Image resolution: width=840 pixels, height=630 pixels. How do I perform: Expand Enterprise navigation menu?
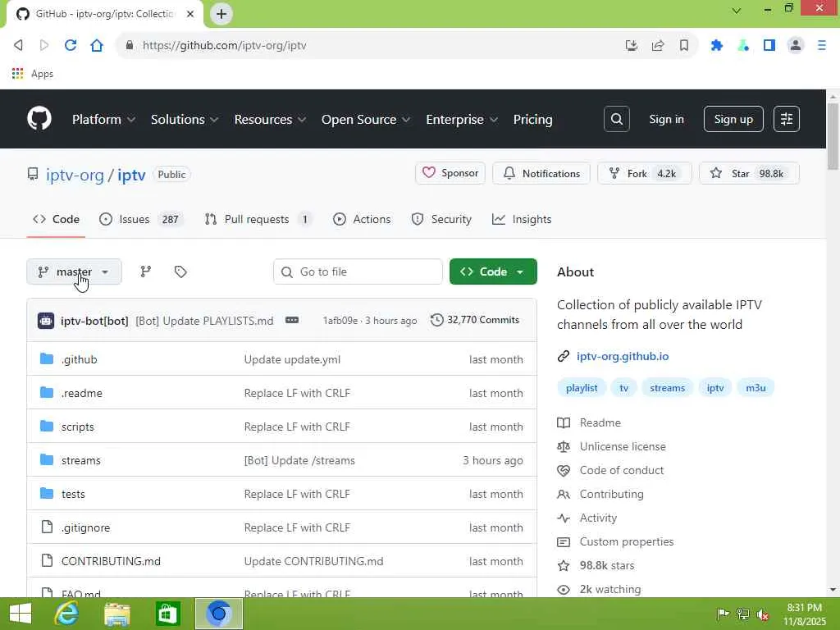pos(462,120)
